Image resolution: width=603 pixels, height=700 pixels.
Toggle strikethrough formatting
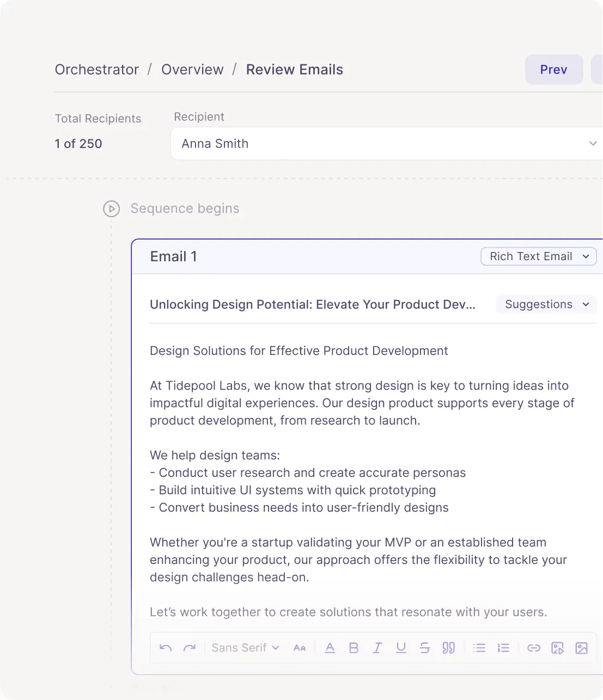click(x=425, y=648)
